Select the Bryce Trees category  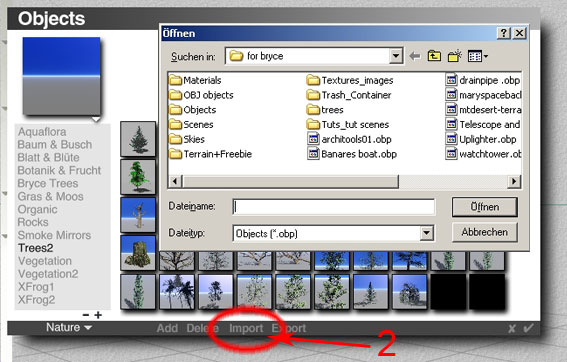(48, 183)
